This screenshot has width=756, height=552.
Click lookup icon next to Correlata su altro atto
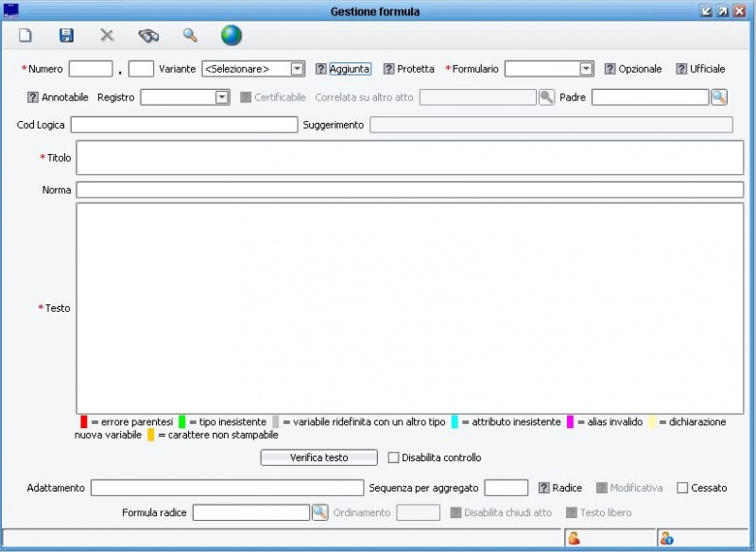pos(546,97)
